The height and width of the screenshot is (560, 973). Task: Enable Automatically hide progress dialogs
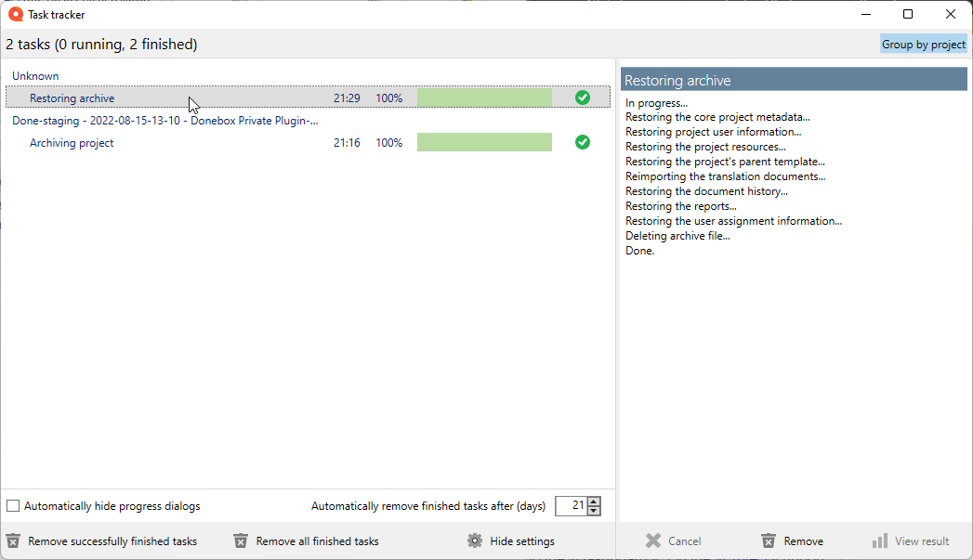13,505
